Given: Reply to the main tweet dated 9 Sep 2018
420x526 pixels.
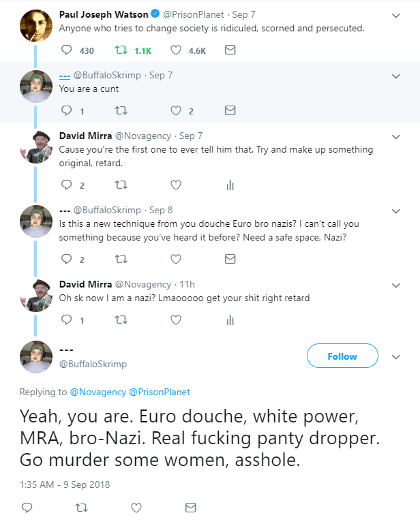Looking at the screenshot, I should click(27, 507).
